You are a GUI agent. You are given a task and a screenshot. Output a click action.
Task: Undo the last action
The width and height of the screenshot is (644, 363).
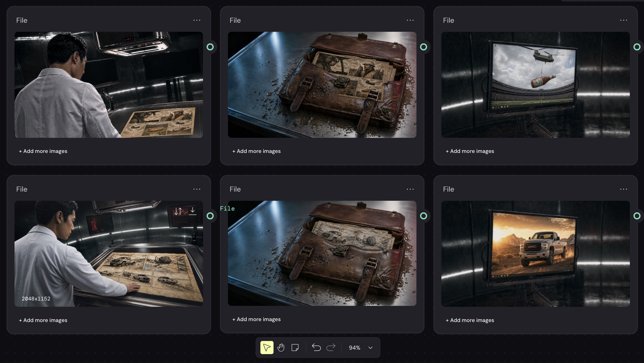[x=316, y=348]
